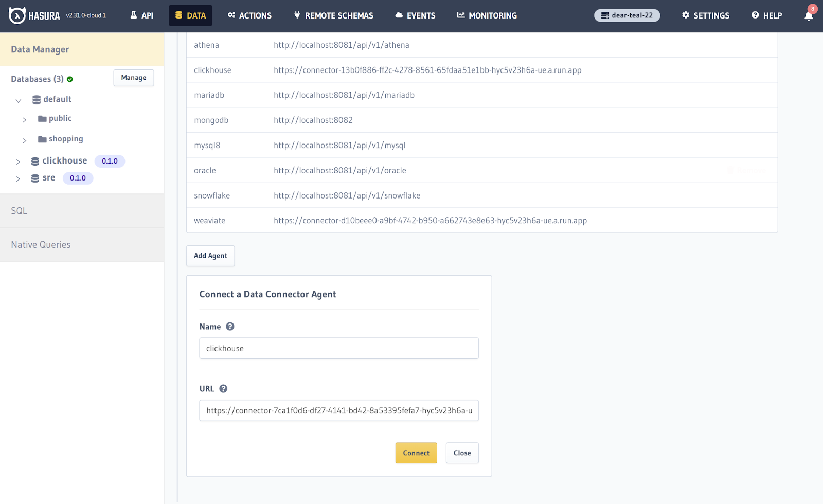This screenshot has height=504, width=823.
Task: Click the weaviate connector URL
Action: [x=431, y=221]
